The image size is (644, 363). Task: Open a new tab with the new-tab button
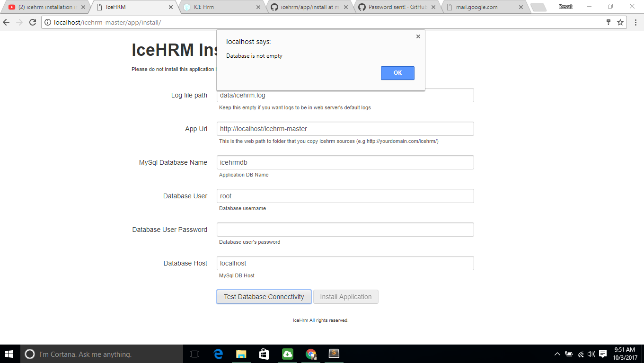click(x=538, y=8)
